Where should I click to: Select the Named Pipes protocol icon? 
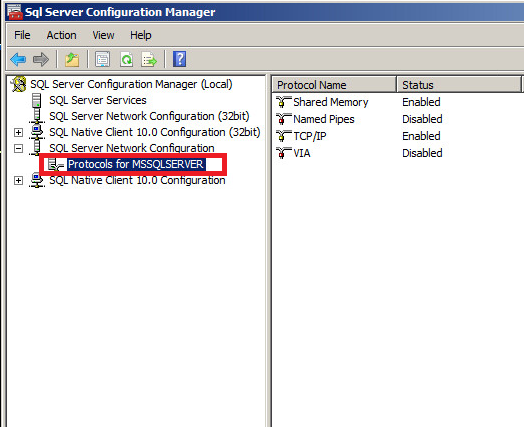coord(283,119)
